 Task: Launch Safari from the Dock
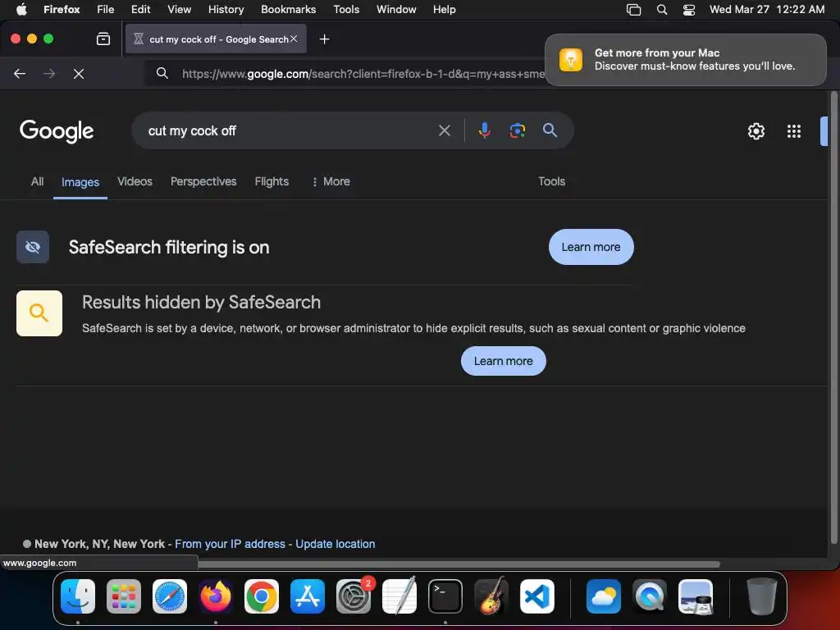point(170,596)
